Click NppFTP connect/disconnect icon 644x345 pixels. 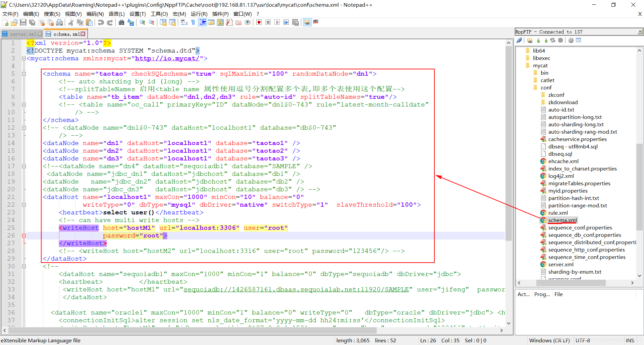pos(519,41)
